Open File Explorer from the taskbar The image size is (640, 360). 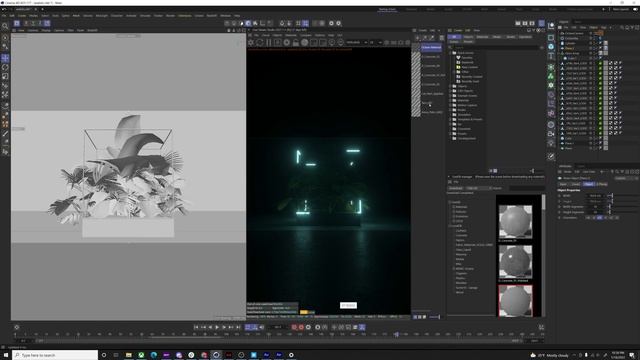click(x=129, y=355)
